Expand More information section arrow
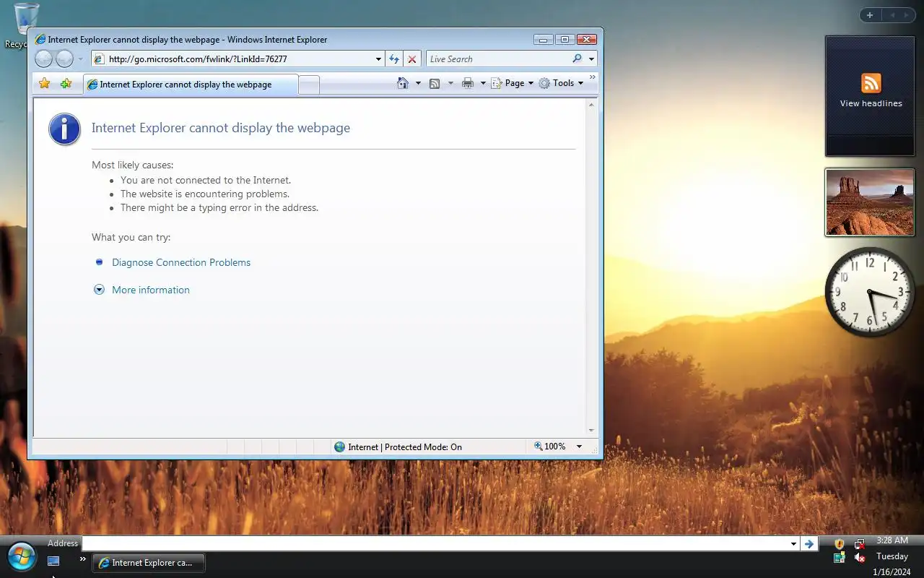 [99, 290]
